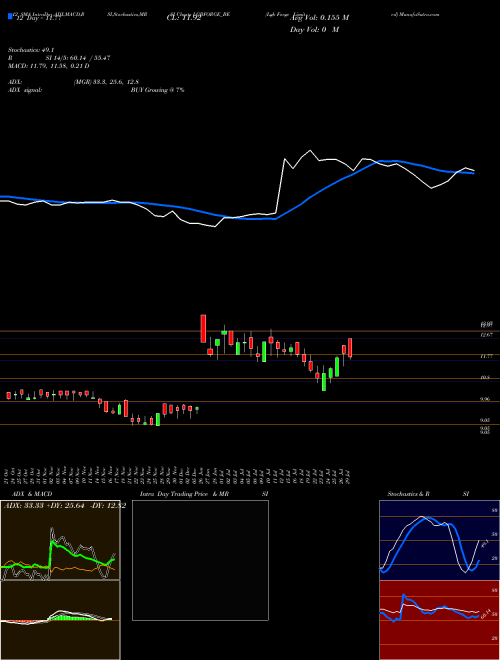
Task: Click the ADX '(MGR) 33.3, 25.6, 12.8' values
Action: [106, 82]
